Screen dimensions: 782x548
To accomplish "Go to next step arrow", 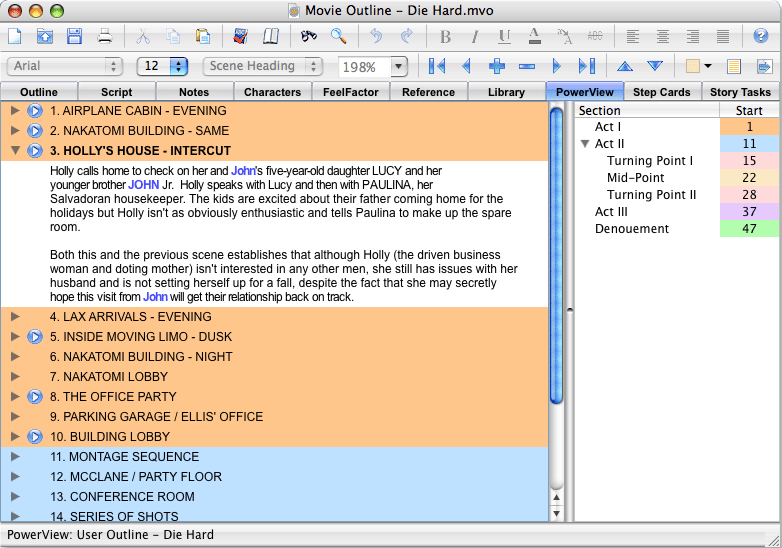I will tap(557, 66).
